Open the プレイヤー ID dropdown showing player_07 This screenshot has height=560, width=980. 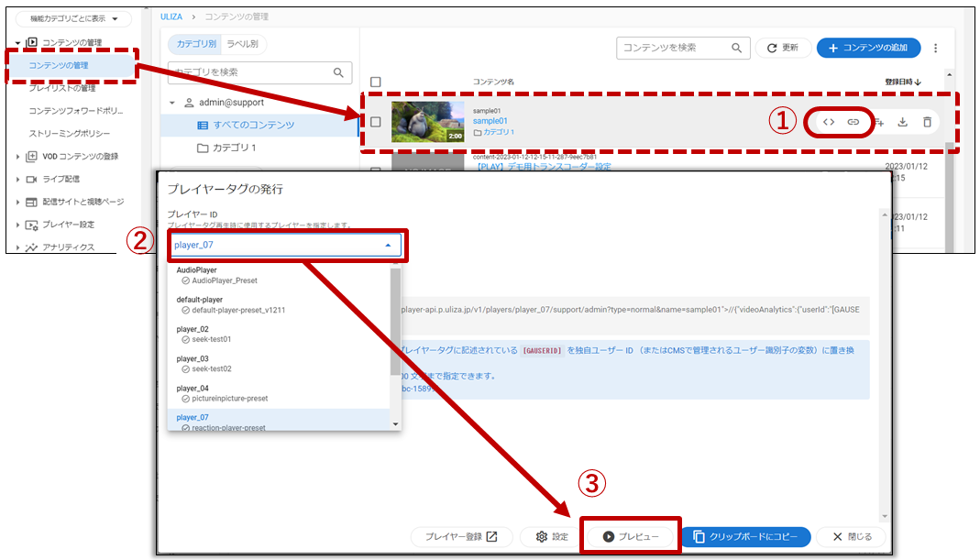pos(286,245)
